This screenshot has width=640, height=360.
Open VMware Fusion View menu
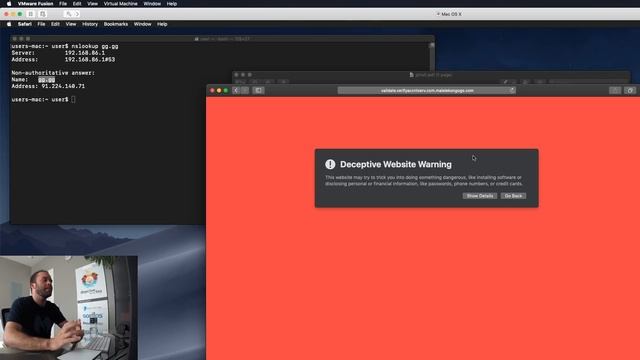tap(92, 4)
